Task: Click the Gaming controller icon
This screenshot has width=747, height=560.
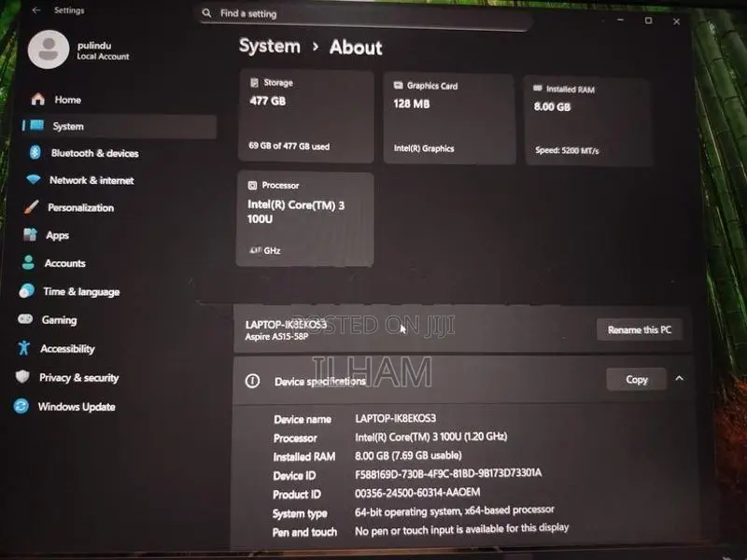Action: (x=25, y=318)
